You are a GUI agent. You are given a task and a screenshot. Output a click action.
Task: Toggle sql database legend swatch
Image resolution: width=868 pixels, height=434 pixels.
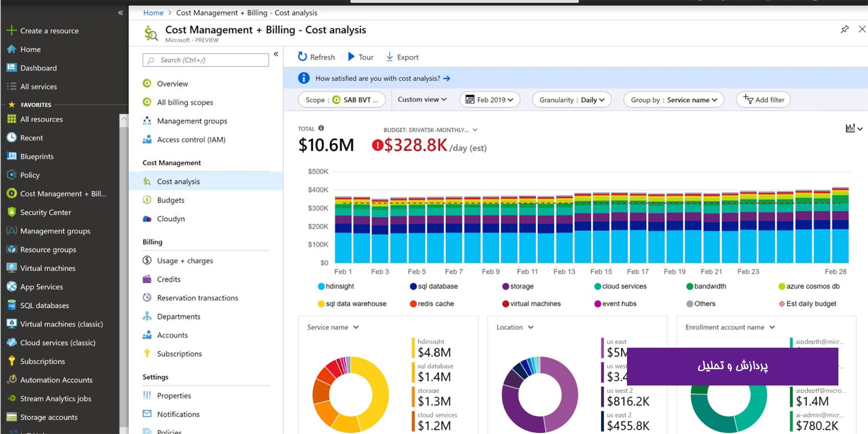413,286
